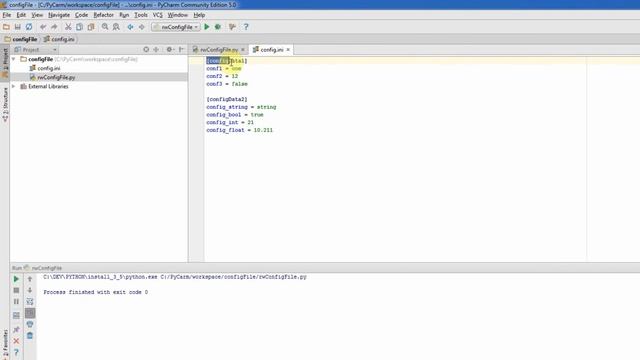Open the View menu
This screenshot has height=360, width=640.
click(x=37, y=15)
